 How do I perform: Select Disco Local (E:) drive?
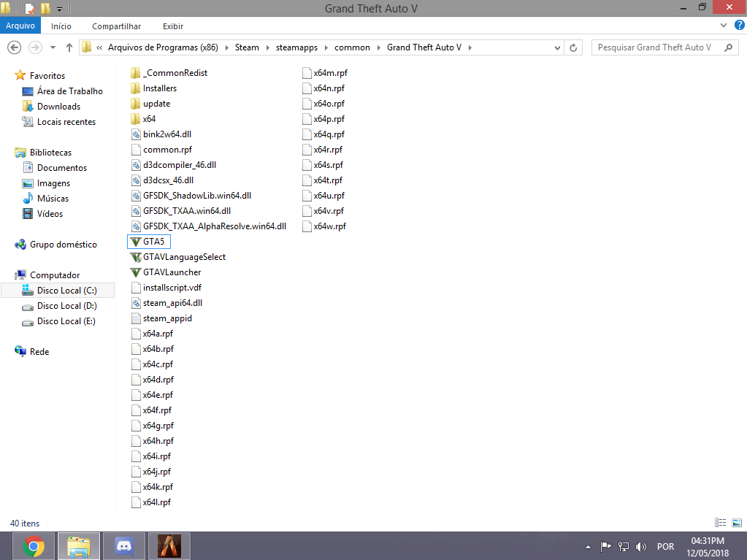[66, 321]
